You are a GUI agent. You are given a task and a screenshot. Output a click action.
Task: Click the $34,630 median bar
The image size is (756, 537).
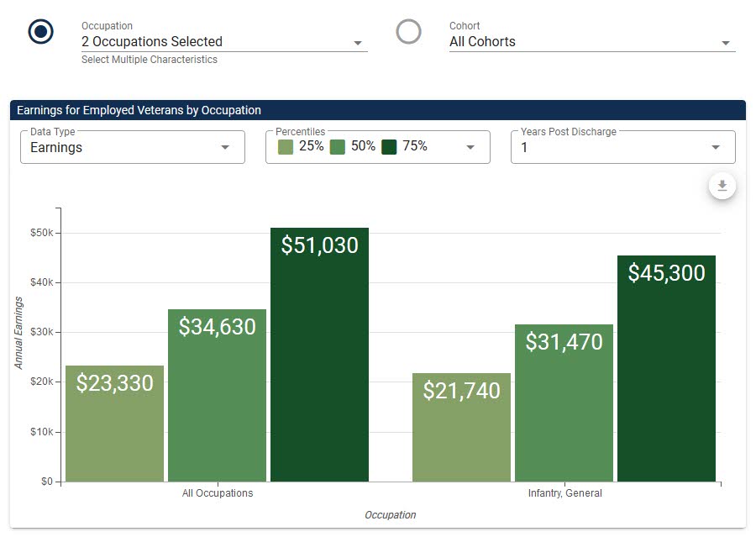tap(217, 396)
